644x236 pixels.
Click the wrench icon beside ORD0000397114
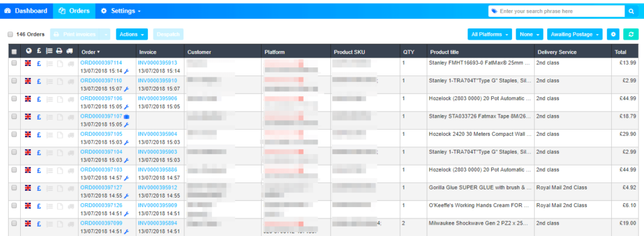[x=126, y=70]
